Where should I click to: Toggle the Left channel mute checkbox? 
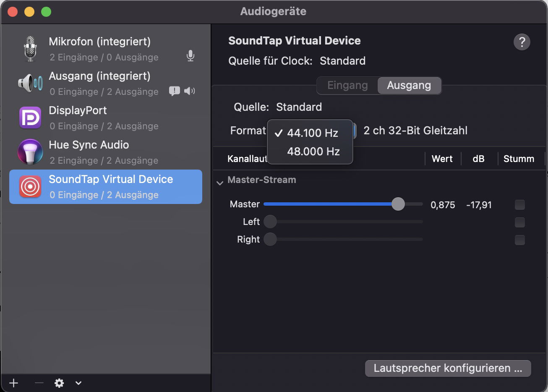(520, 222)
